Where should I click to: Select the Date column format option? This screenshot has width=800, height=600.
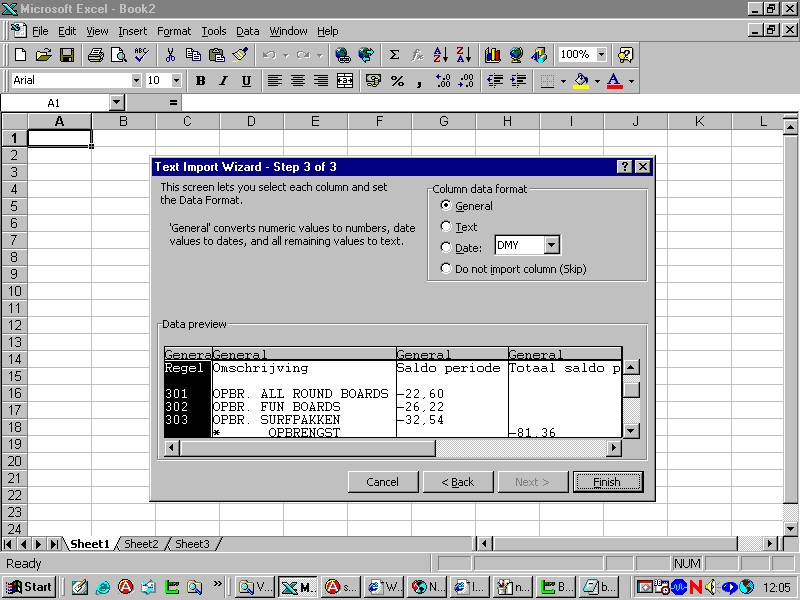446,248
